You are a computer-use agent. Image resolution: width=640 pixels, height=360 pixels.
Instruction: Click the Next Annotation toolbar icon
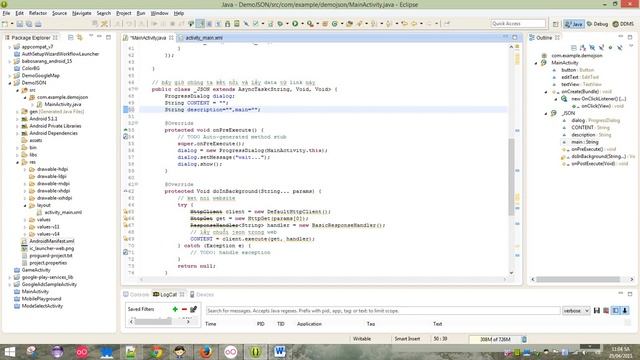[x=373, y=24]
